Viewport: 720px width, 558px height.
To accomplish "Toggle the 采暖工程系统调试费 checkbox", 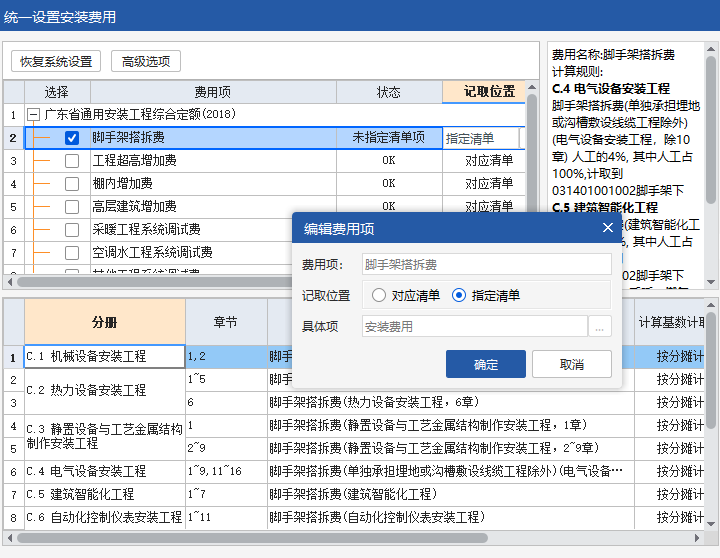I will 72,230.
